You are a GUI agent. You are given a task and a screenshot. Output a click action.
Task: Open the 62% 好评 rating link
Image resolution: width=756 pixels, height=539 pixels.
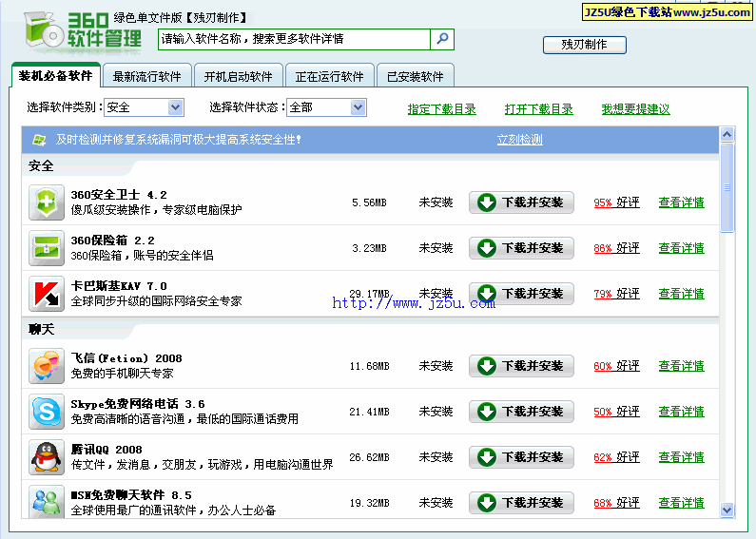616,457
